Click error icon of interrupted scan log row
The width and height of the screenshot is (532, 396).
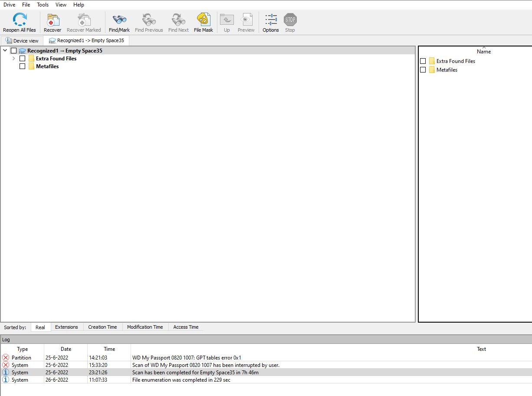6,365
